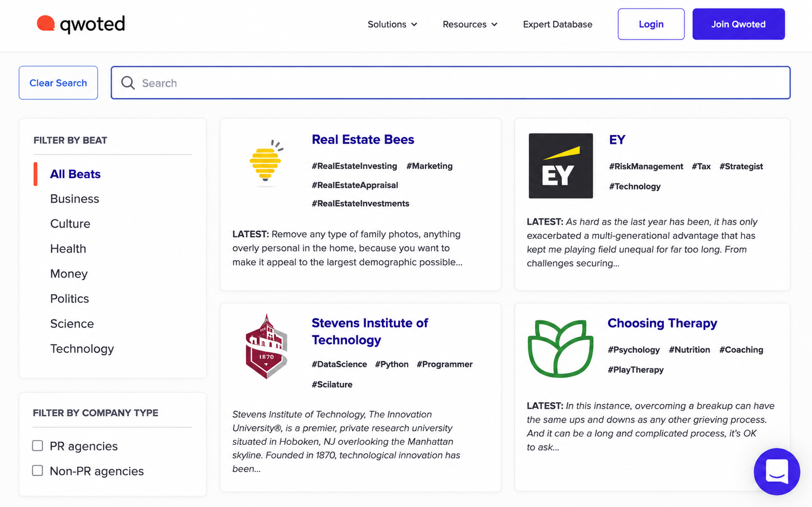Click the #PlayTherapy hashtag
812x507 pixels.
click(636, 370)
